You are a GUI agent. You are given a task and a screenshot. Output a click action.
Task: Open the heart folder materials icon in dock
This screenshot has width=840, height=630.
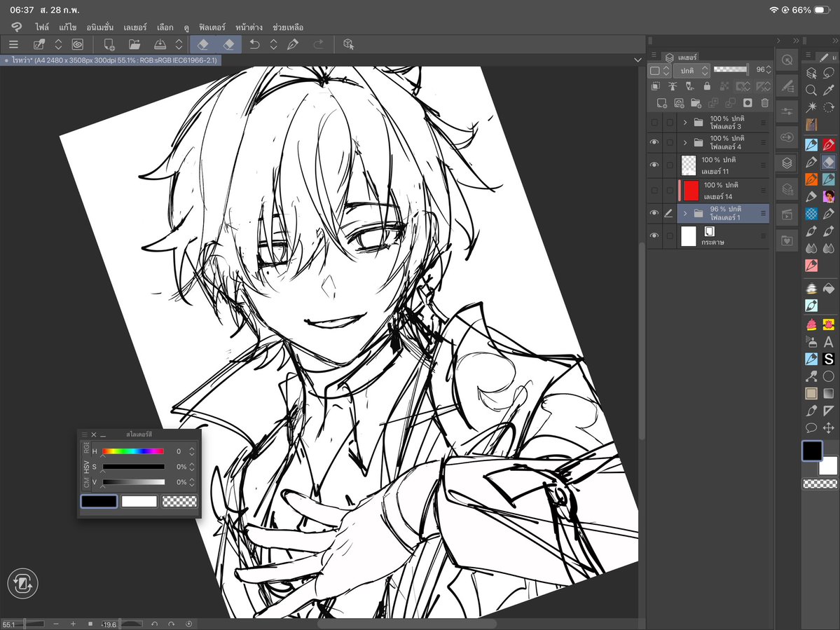click(x=787, y=240)
